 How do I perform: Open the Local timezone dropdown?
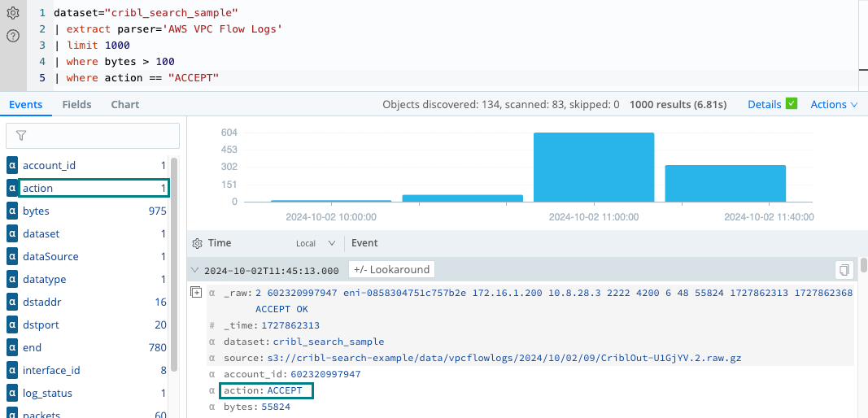coord(316,243)
